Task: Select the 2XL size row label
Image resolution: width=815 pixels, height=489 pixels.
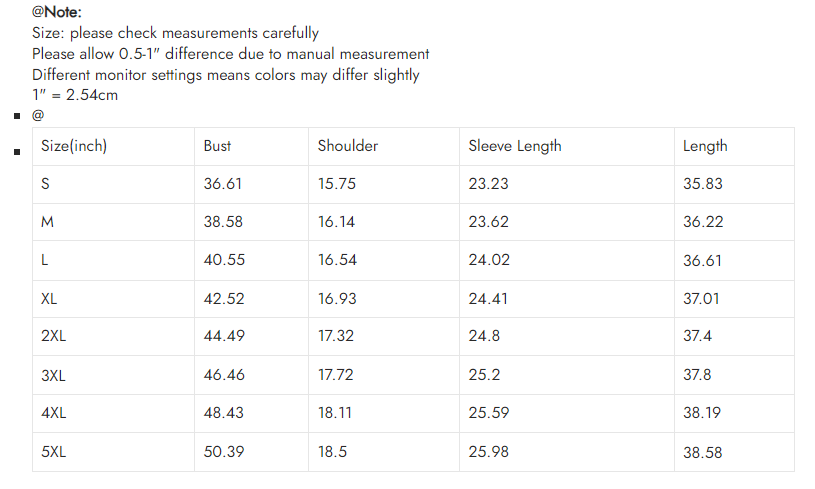Action: [x=54, y=336]
